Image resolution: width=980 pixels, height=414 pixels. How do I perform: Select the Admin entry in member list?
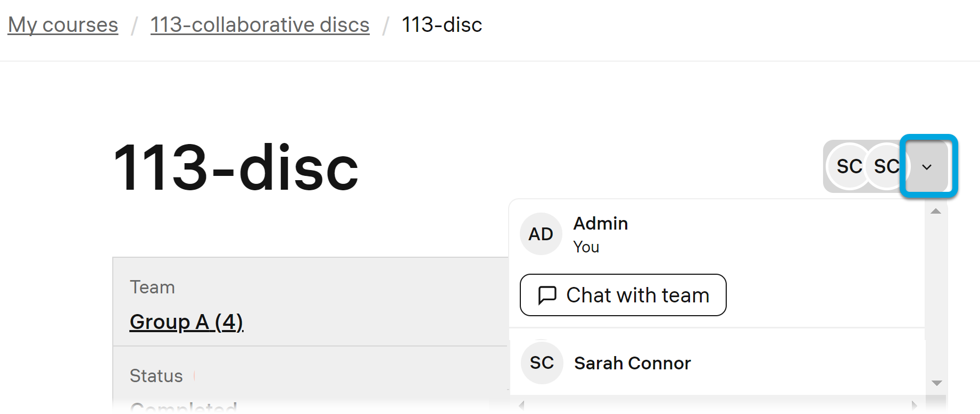coord(600,224)
